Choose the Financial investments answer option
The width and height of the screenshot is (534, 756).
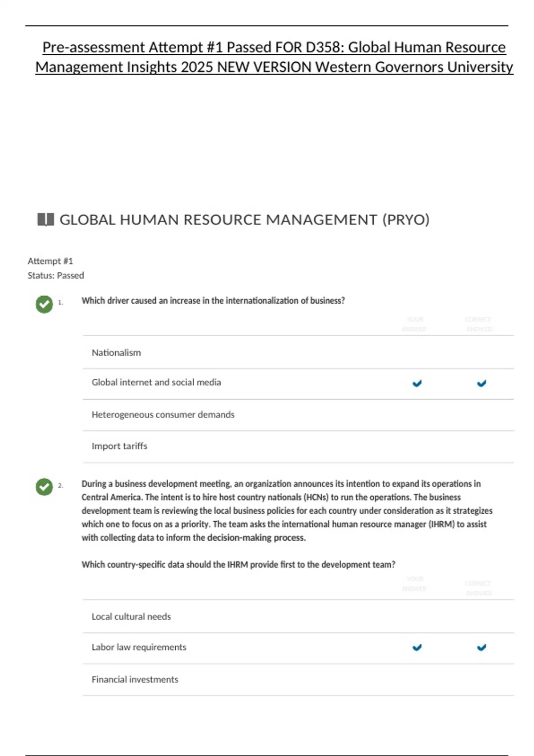coord(135,680)
